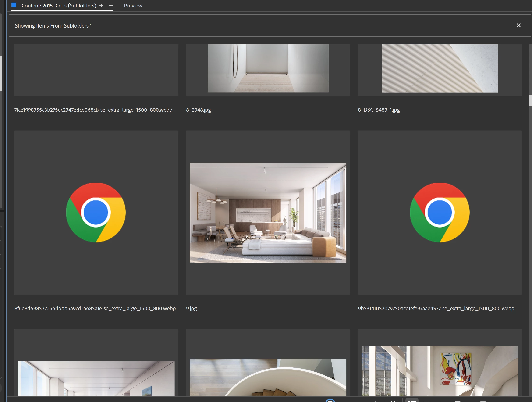Select the 8_DSC_5483_1.jpg striped wall thumbnail

pos(440,68)
